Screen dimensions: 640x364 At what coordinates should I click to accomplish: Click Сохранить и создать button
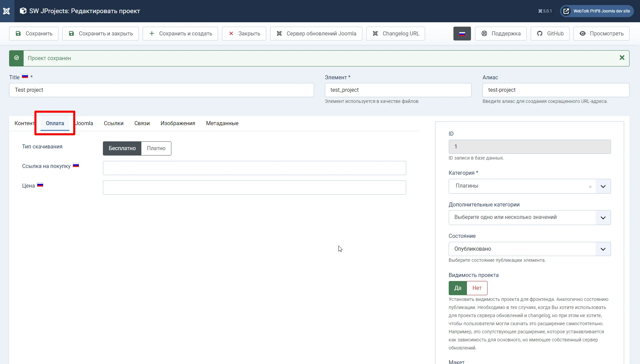click(180, 33)
